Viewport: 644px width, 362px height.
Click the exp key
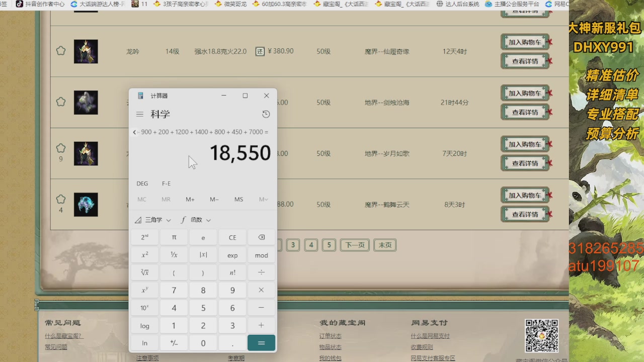[x=232, y=255]
